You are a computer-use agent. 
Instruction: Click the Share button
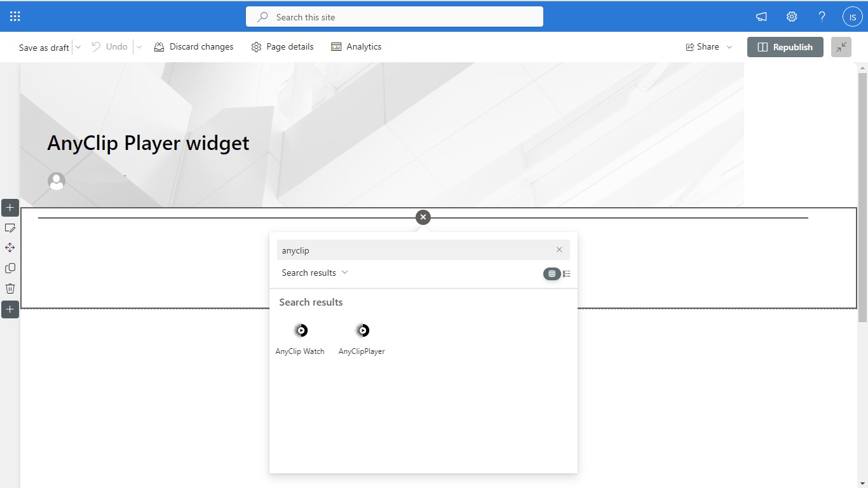pyautogui.click(x=702, y=47)
